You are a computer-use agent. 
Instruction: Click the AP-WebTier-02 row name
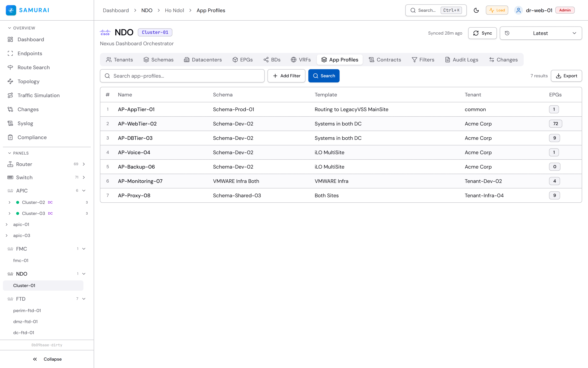pos(137,124)
